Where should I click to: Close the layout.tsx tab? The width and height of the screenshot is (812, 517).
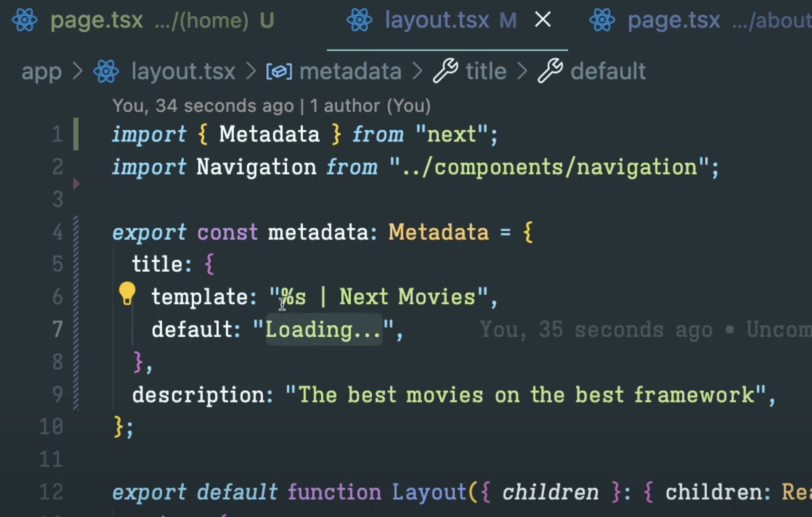click(543, 19)
